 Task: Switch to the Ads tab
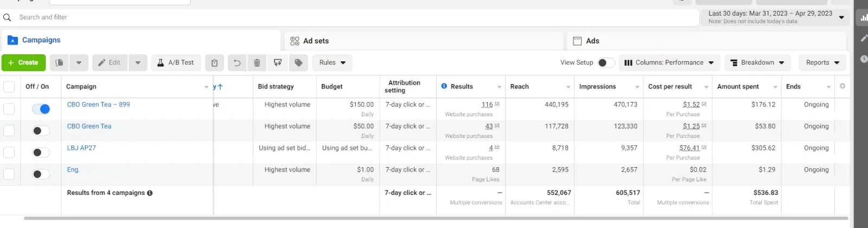click(592, 41)
